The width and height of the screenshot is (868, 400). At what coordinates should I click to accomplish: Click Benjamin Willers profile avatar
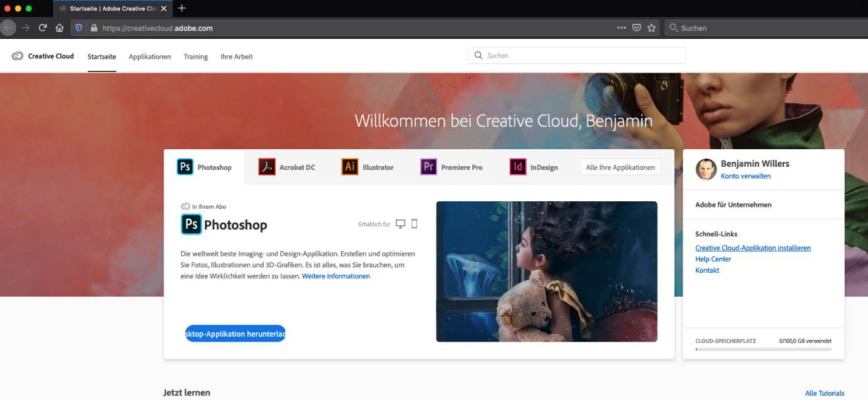click(706, 169)
